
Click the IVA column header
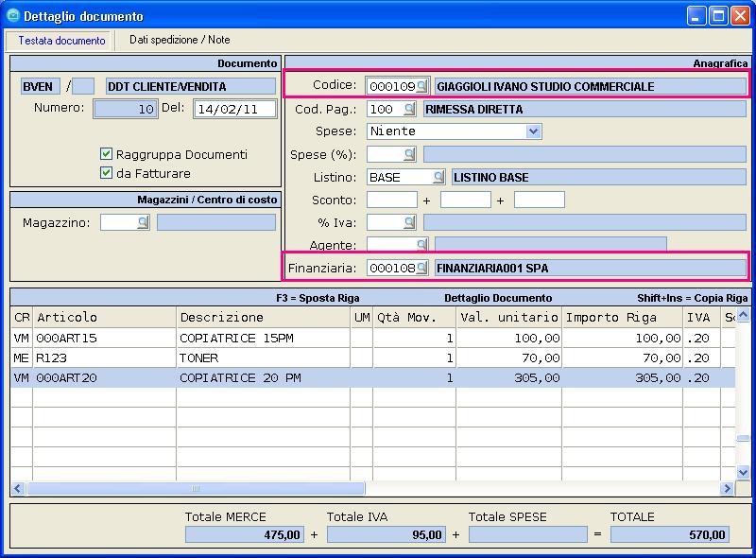[702, 317]
